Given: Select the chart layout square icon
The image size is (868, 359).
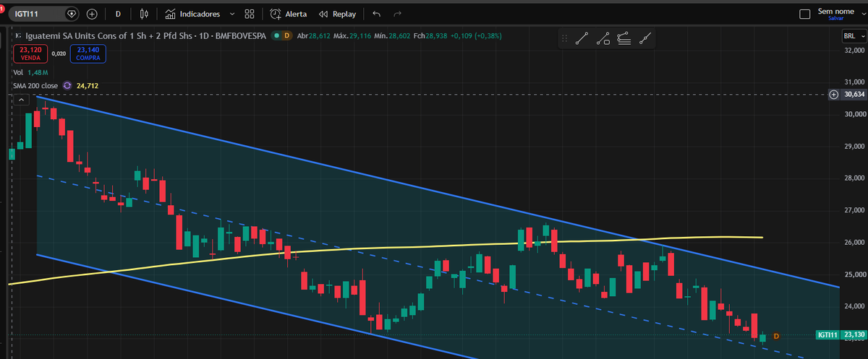Looking at the screenshot, I should [x=805, y=14].
